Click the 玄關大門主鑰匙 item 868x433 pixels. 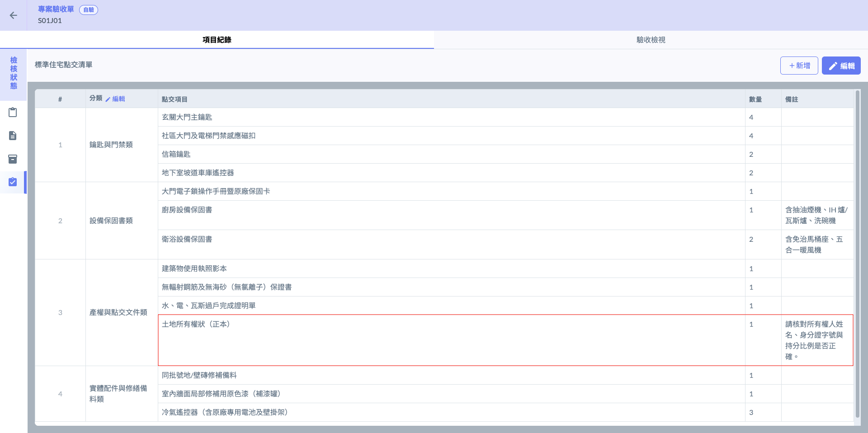click(x=187, y=117)
